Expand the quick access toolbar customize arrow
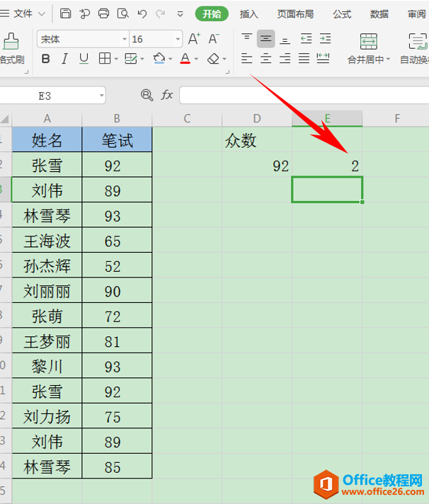429x504 pixels. [x=181, y=14]
